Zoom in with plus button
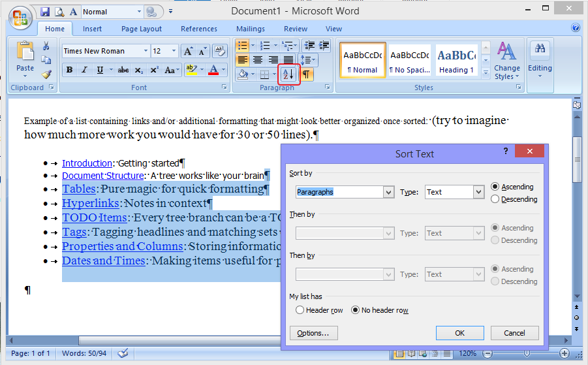This screenshot has height=365, width=588. (565, 353)
